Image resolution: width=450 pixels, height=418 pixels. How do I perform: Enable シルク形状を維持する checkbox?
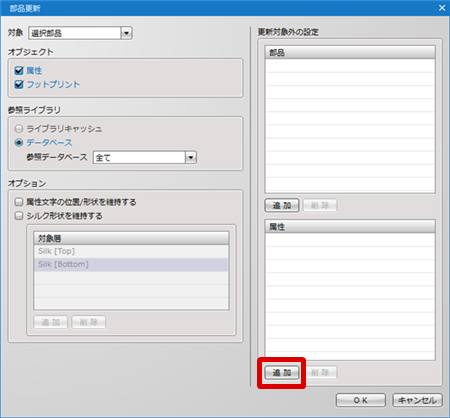point(19,216)
